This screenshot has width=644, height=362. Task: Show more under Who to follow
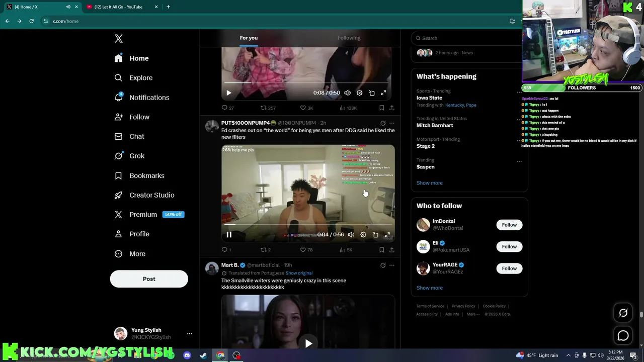click(430, 288)
